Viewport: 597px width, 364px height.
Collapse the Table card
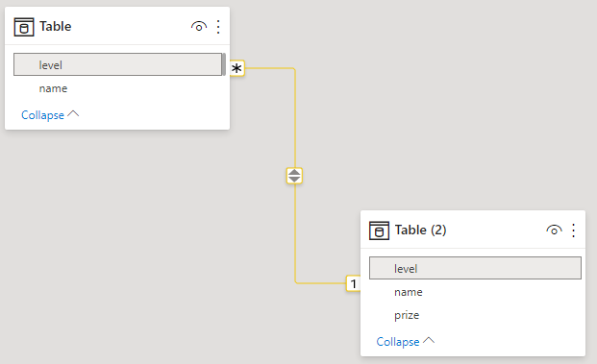pos(50,114)
